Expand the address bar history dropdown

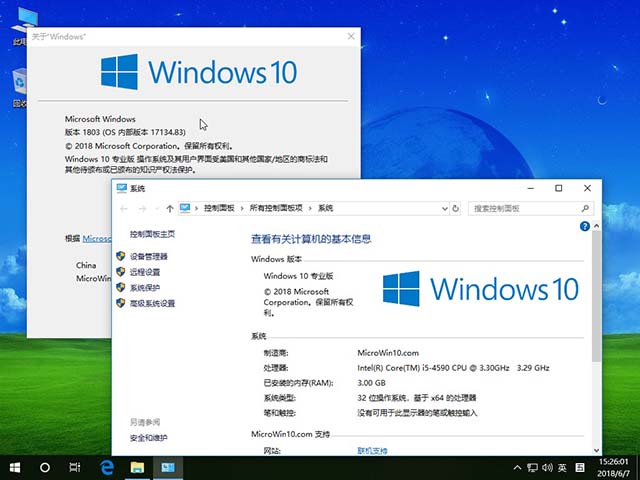442,208
